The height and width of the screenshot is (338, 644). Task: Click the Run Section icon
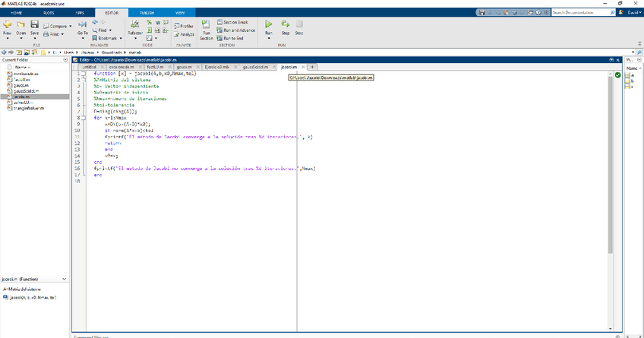(207, 29)
